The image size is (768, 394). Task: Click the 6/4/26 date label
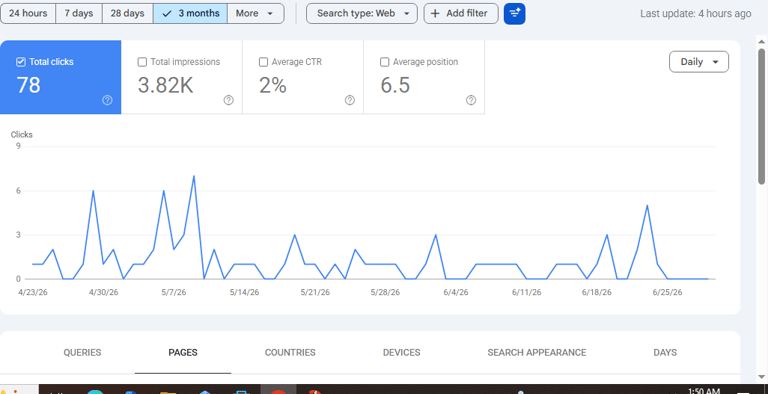456,293
